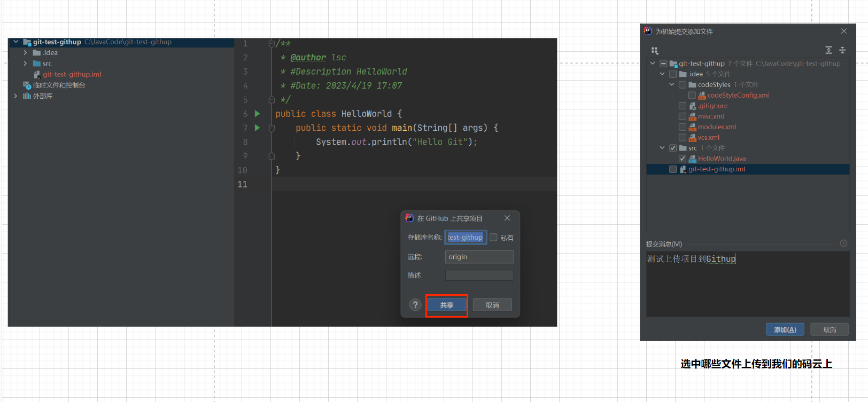This screenshot has width=868, height=402.
Task: Click the Group By icon in the add-files dialog
Action: [655, 51]
